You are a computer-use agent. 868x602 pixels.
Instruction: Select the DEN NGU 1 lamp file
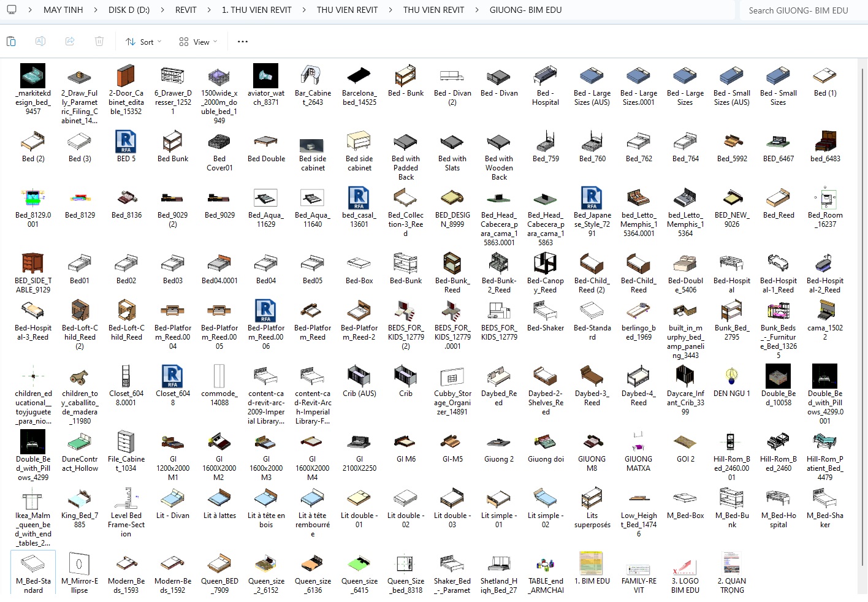pos(731,376)
